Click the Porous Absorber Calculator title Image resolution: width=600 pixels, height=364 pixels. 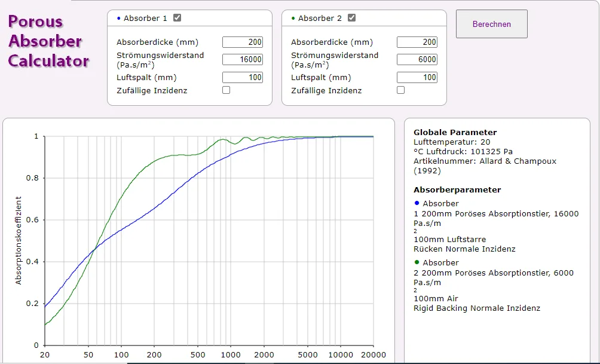coord(48,41)
